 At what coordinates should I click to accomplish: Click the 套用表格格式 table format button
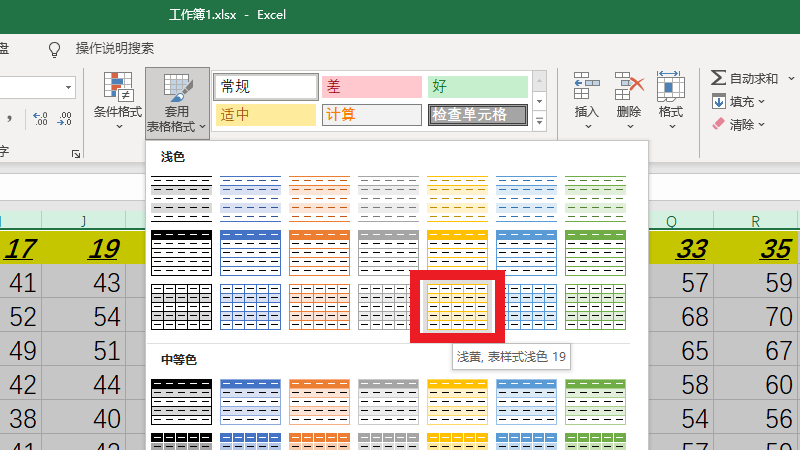point(176,102)
